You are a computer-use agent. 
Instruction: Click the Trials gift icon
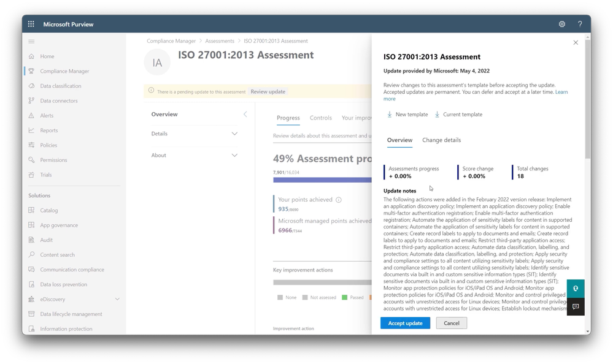click(31, 175)
